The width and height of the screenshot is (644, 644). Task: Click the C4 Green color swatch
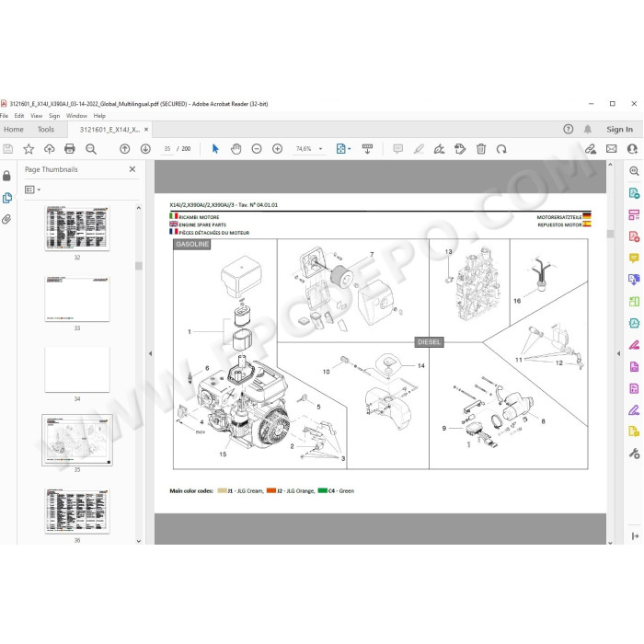point(322,490)
